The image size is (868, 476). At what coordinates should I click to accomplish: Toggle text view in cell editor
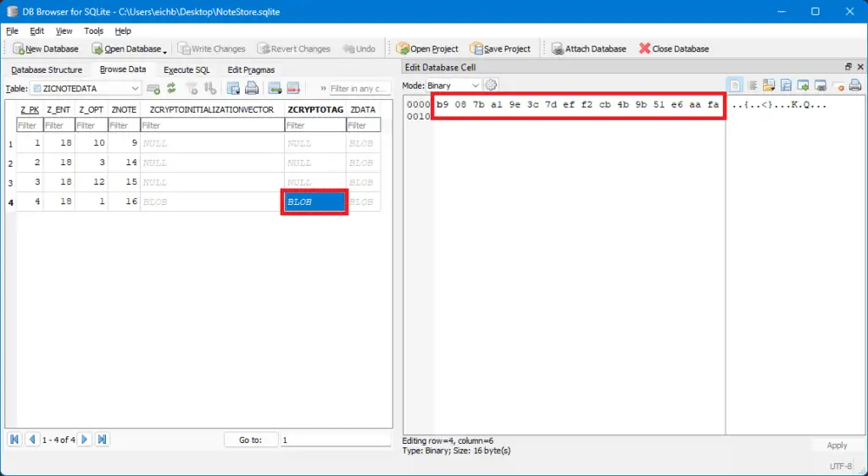point(735,86)
